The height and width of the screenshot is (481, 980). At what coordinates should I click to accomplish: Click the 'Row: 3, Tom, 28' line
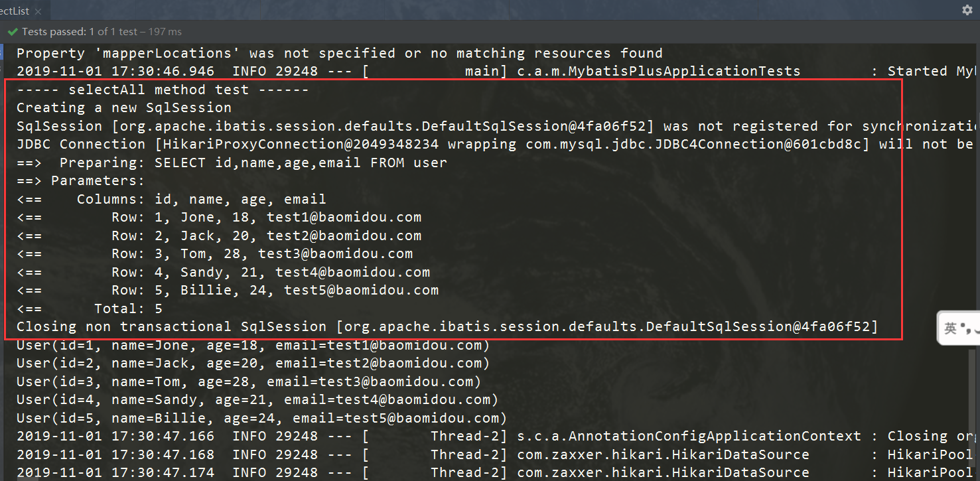(x=214, y=253)
